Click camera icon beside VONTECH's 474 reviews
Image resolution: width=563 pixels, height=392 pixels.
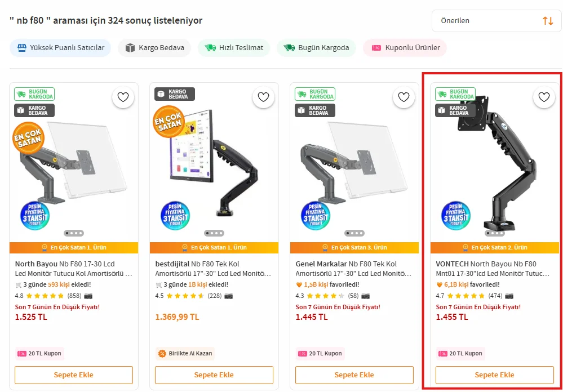point(509,296)
